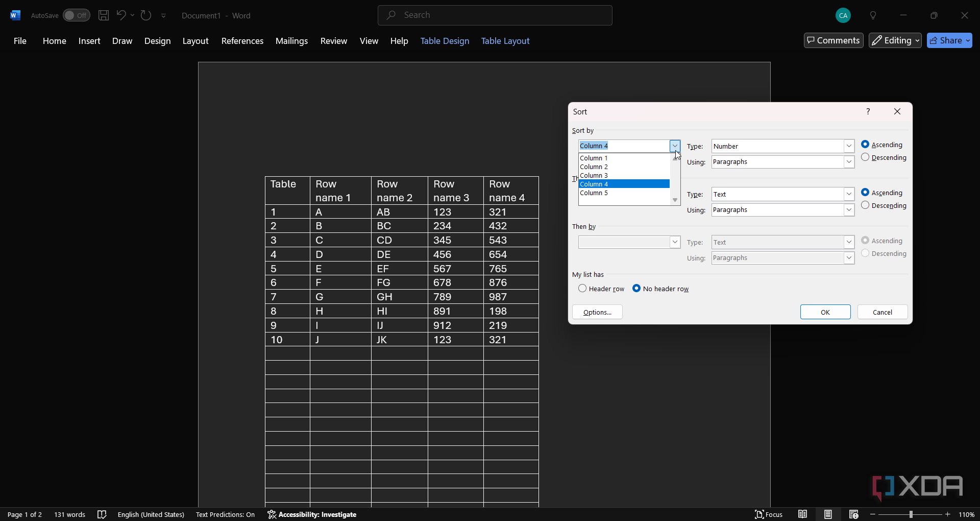Open the Sort dialog help question mark
The width and height of the screenshot is (980, 521).
[868, 111]
